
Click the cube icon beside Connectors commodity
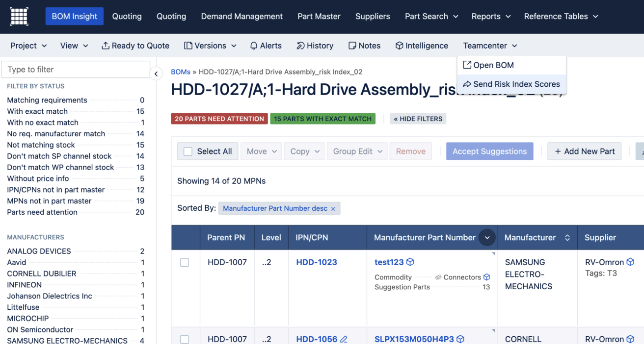point(487,277)
